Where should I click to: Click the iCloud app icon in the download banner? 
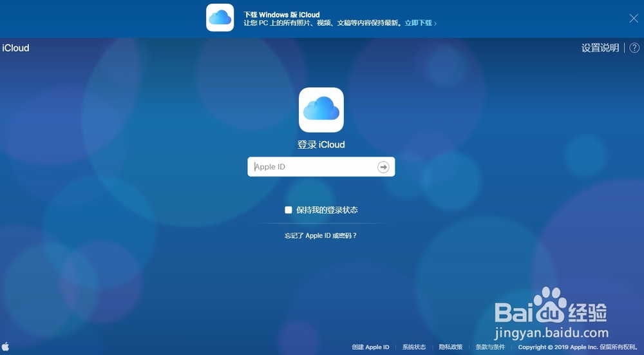click(220, 17)
